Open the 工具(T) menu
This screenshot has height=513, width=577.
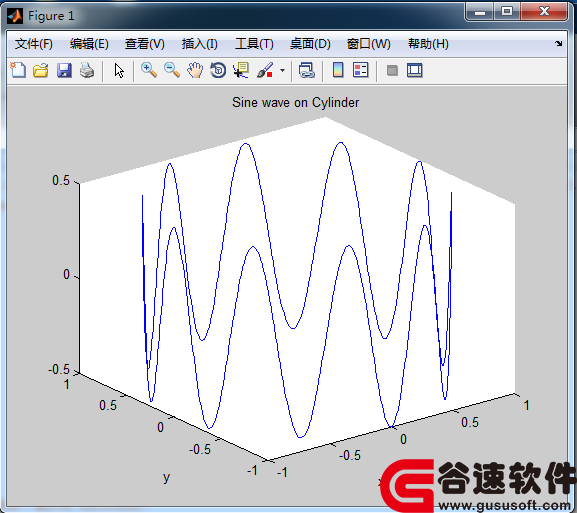pos(254,44)
